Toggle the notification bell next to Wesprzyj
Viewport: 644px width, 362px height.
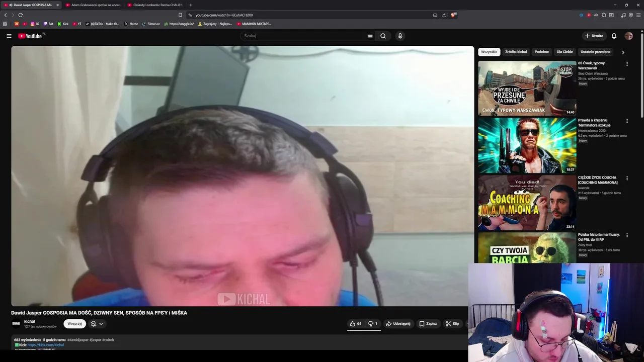[93, 324]
